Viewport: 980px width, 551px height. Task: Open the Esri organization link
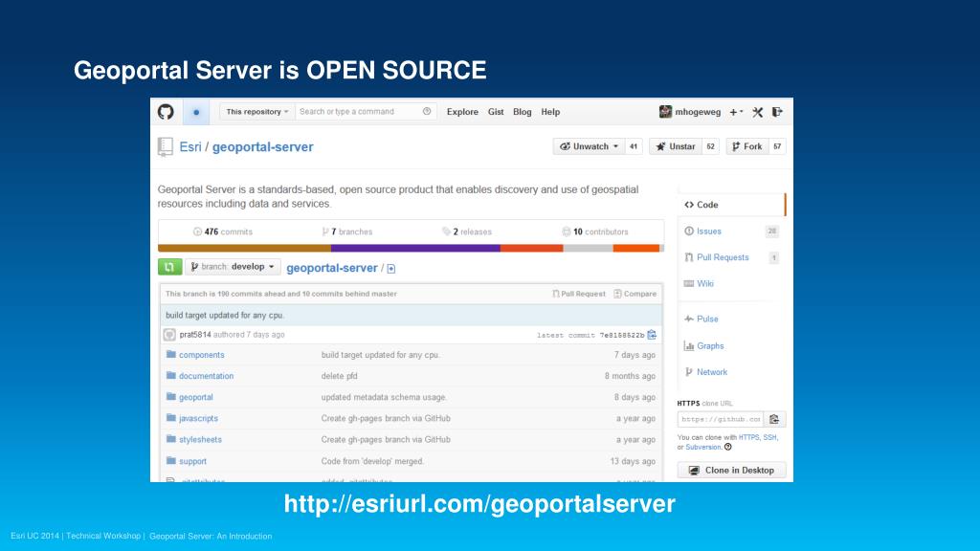[x=190, y=146]
